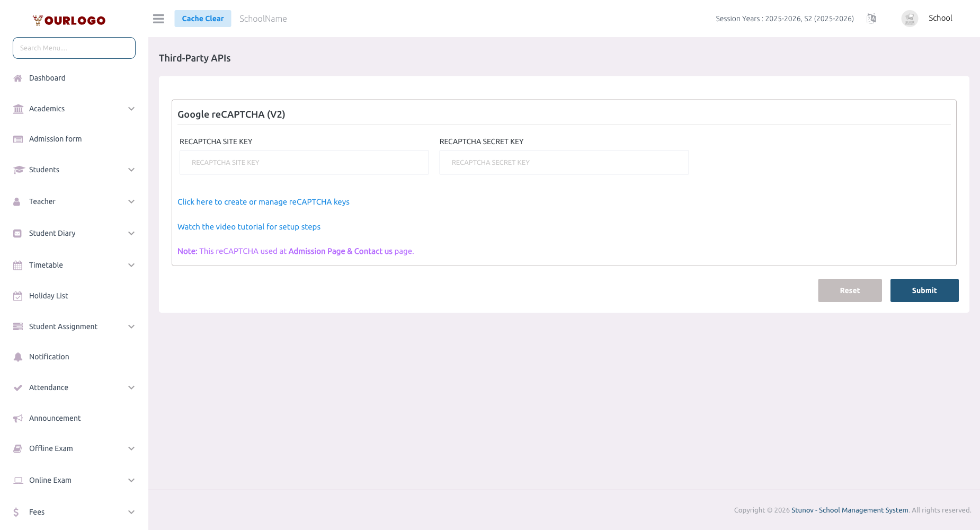Open the link to manage reCAPTCHA keys

coord(263,201)
